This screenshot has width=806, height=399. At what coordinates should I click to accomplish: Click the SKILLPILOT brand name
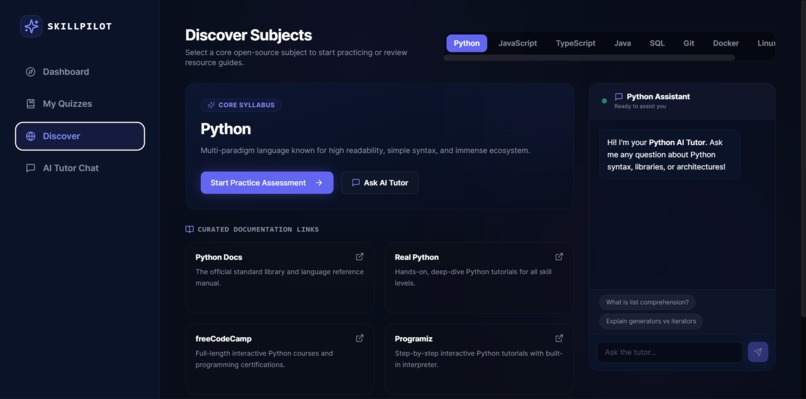80,26
